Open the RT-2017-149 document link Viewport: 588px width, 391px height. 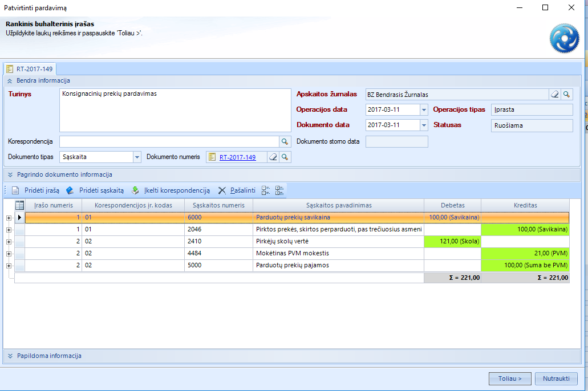pyautogui.click(x=237, y=157)
